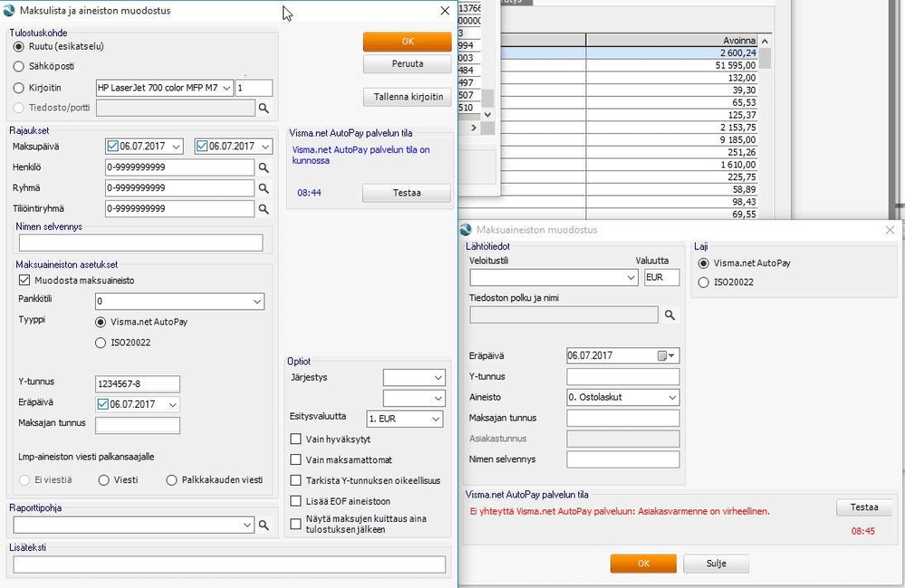Enable Vain maksamattomat checkbox

pos(295,460)
